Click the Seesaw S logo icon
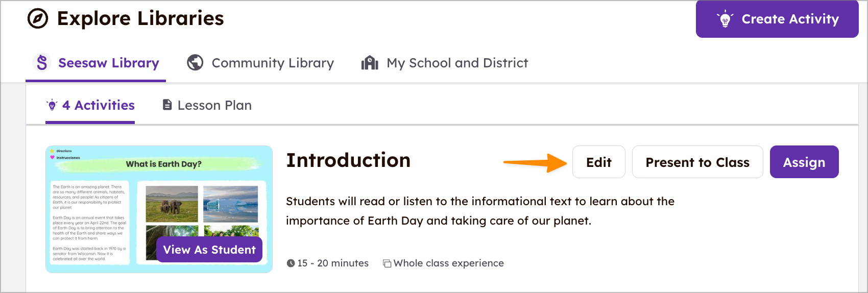 [x=42, y=63]
